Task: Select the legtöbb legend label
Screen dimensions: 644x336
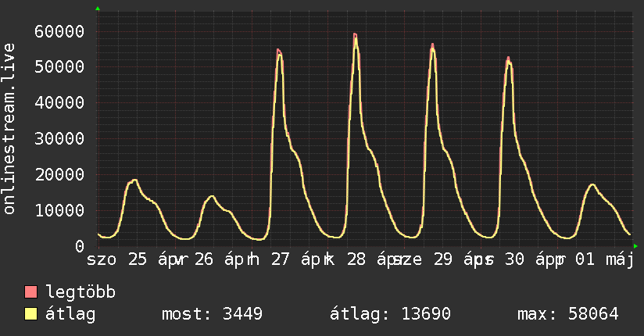Action: 80,292
